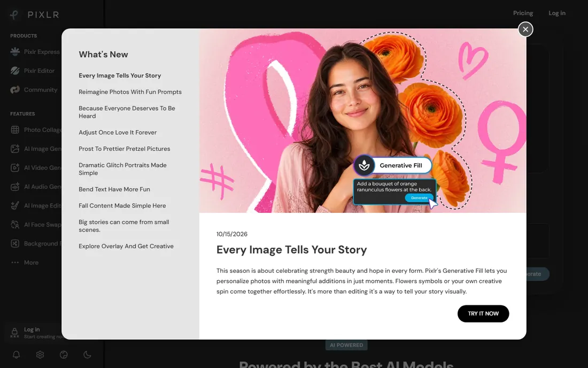Click the PIXLR wordmark
This screenshot has height=368, width=588.
click(x=43, y=14)
